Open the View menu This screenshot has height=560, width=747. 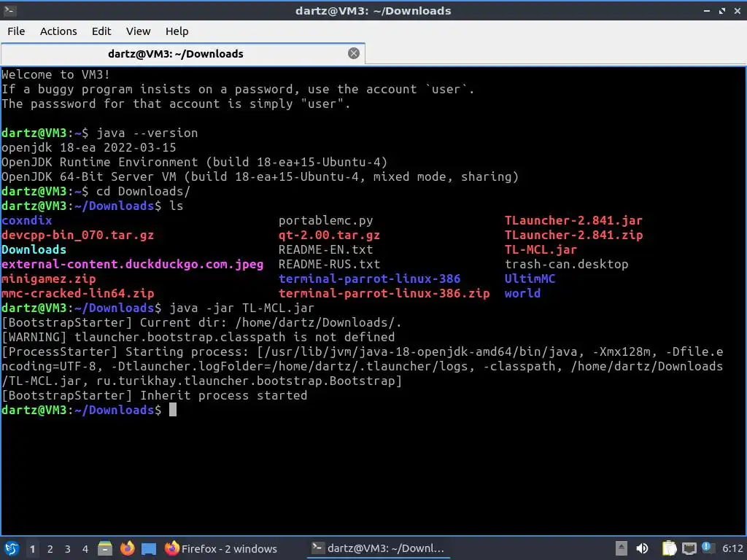click(138, 31)
